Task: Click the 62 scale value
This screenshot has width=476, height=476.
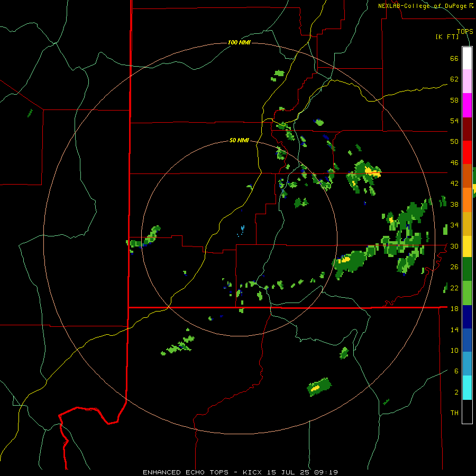Action: [454, 79]
